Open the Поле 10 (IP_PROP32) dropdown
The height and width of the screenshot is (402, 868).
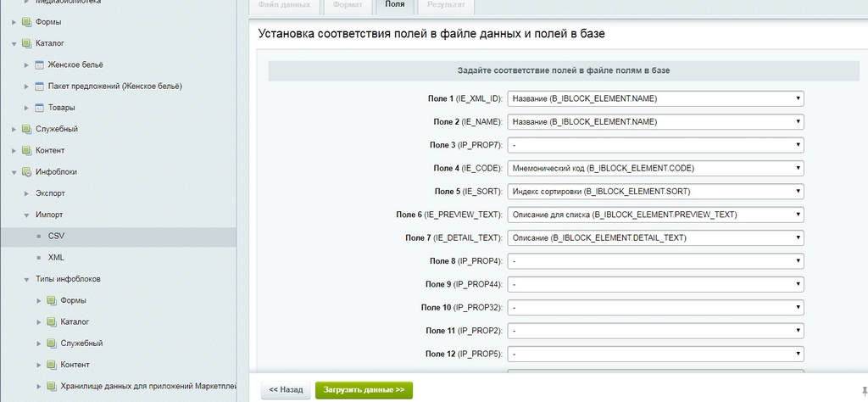(655, 307)
